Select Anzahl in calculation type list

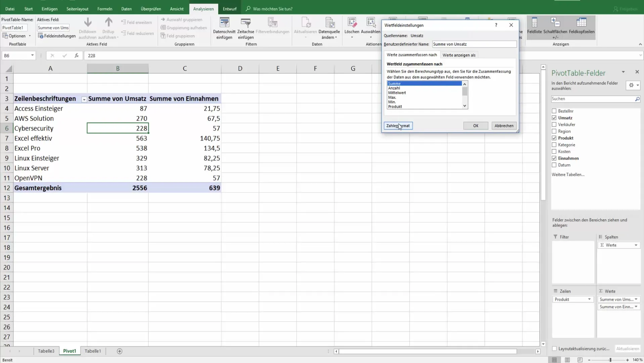tap(424, 88)
